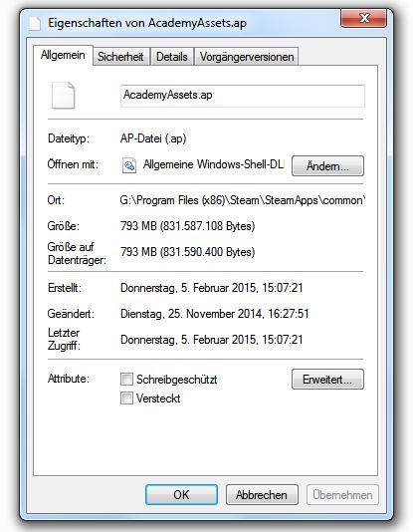This screenshot has width=413, height=532.
Task: Click the Ändern... button
Action: [327, 166]
